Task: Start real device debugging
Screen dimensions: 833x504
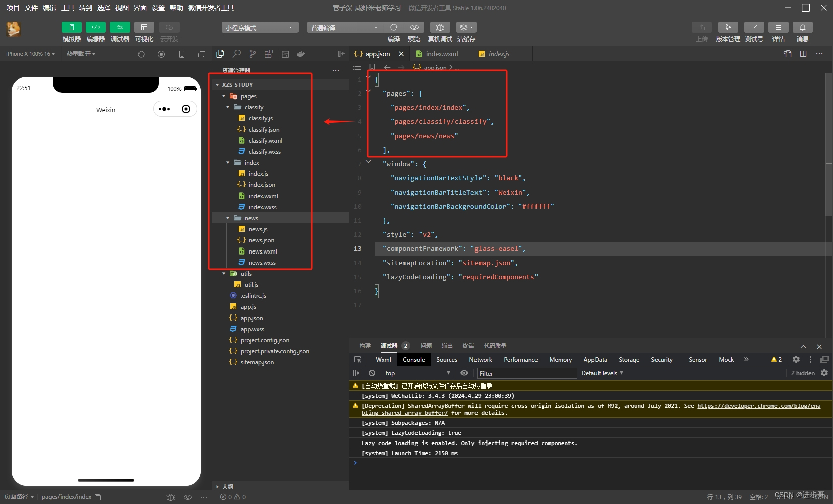Action: [440, 27]
